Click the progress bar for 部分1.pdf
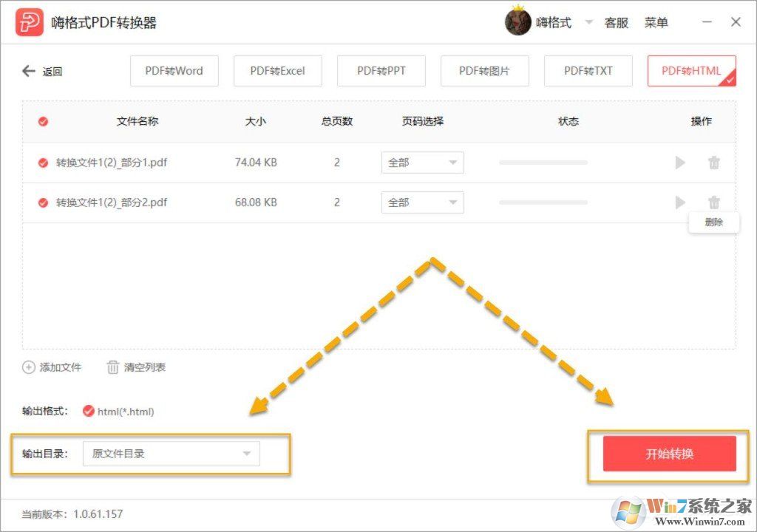Viewport: 757px width, 532px height. [x=543, y=163]
